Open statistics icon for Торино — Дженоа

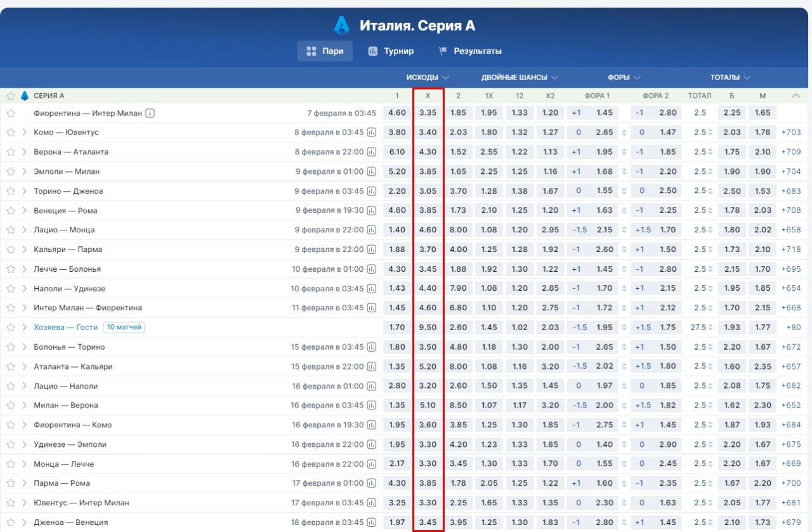[x=372, y=191]
